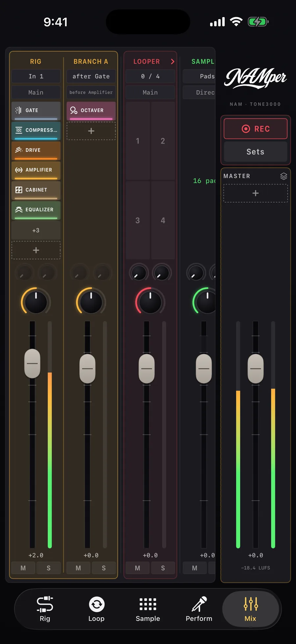Click the Master layers icon
Image resolution: width=296 pixels, height=644 pixels.
284,176
